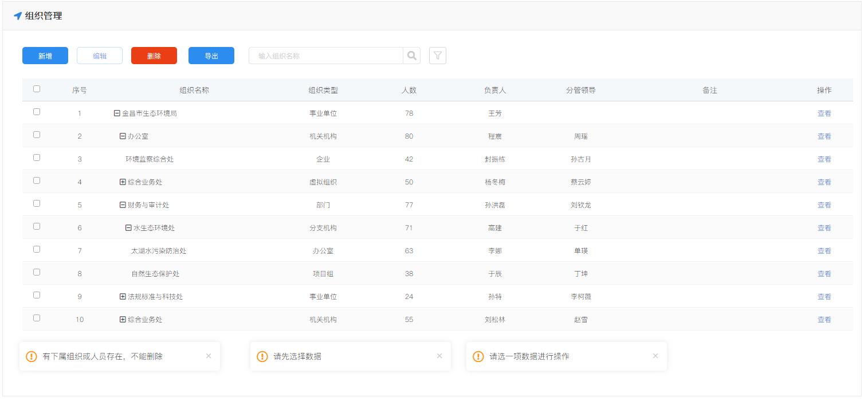This screenshot has width=868, height=401.
Task: Select 自然生态保护处 row checkbox
Action: tap(37, 272)
